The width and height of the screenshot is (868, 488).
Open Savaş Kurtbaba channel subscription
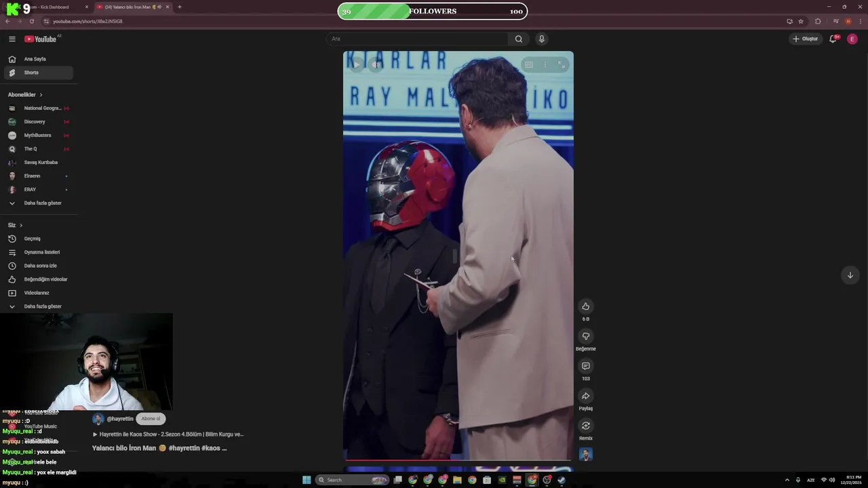coord(39,163)
